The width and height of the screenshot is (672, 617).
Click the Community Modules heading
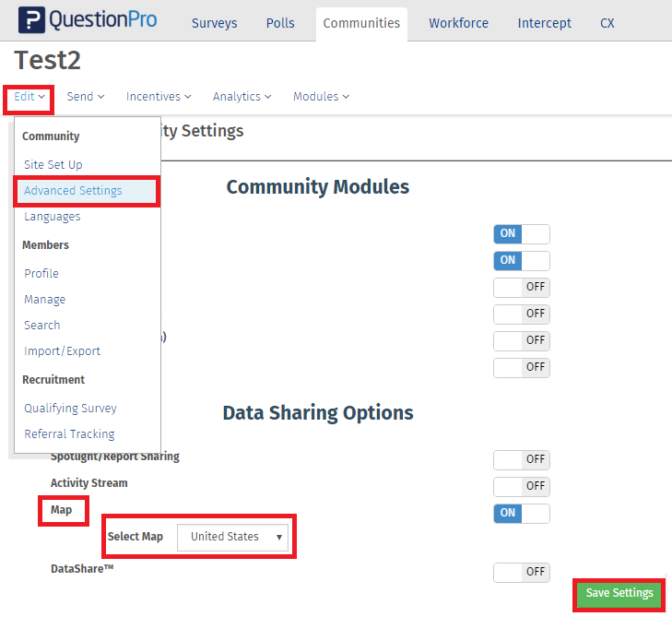(318, 187)
